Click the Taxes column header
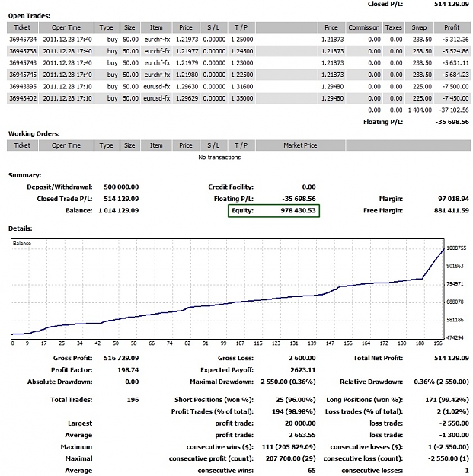Screen dimensions: 473x476 coord(394,27)
